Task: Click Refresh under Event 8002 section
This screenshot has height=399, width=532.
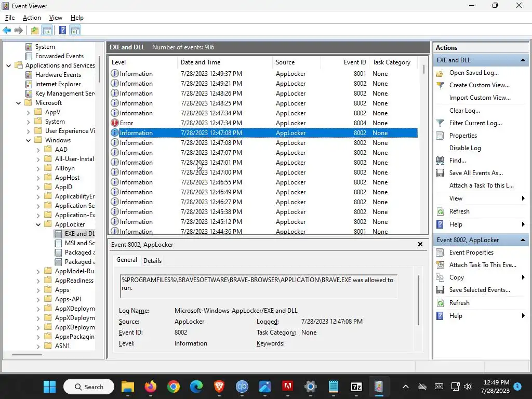Action: [x=459, y=303]
